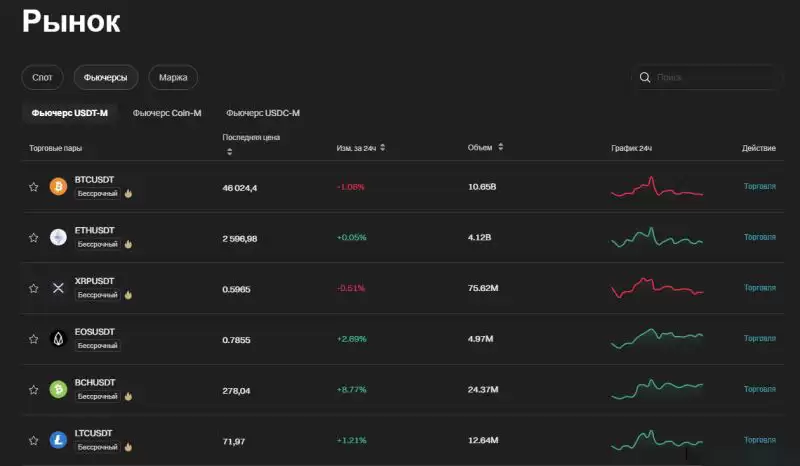
Task: Click the EOS coin icon
Action: click(58, 339)
